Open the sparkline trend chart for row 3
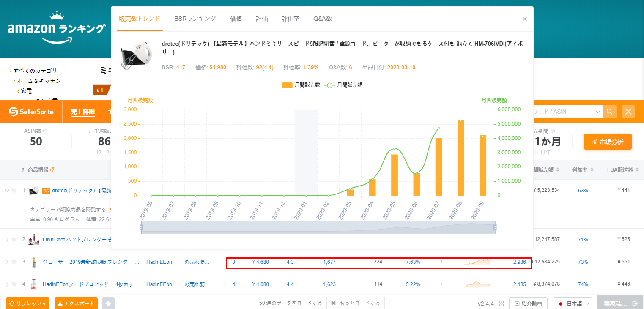 tap(477, 262)
